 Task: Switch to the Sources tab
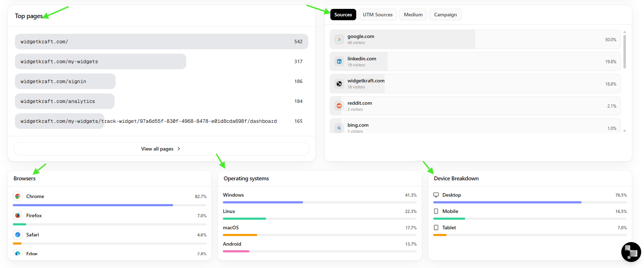click(343, 15)
